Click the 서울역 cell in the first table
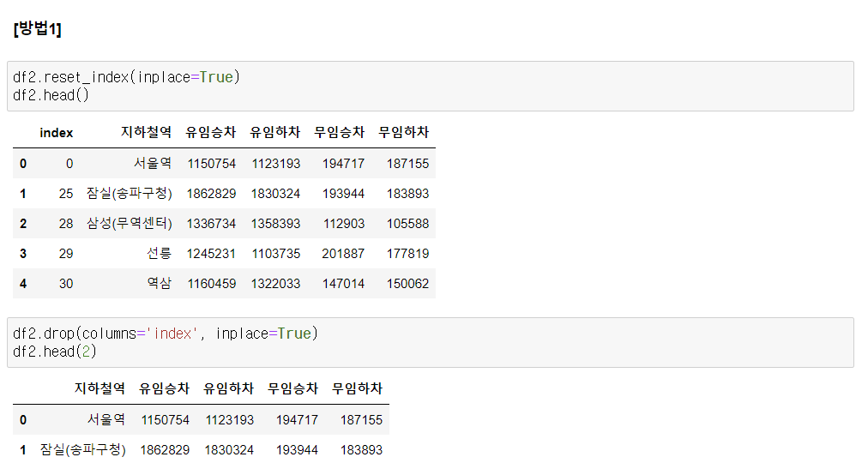868x469 pixels. tap(152, 163)
